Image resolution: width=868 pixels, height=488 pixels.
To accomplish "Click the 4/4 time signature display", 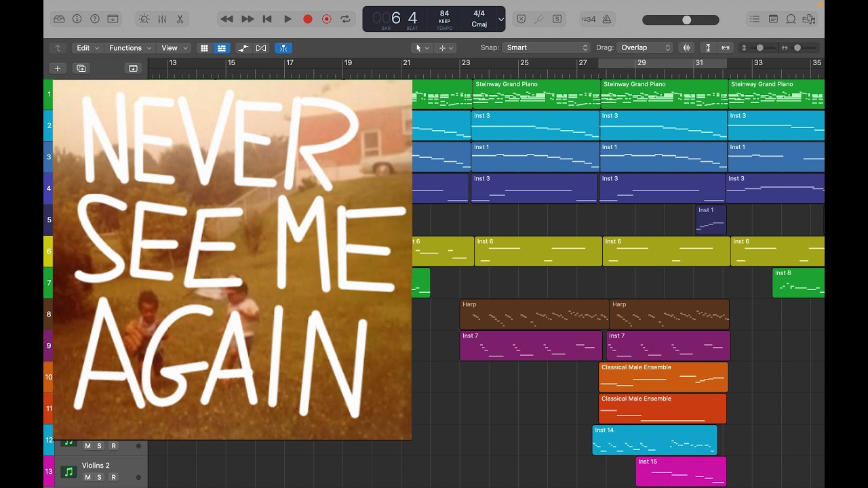I will coord(479,14).
